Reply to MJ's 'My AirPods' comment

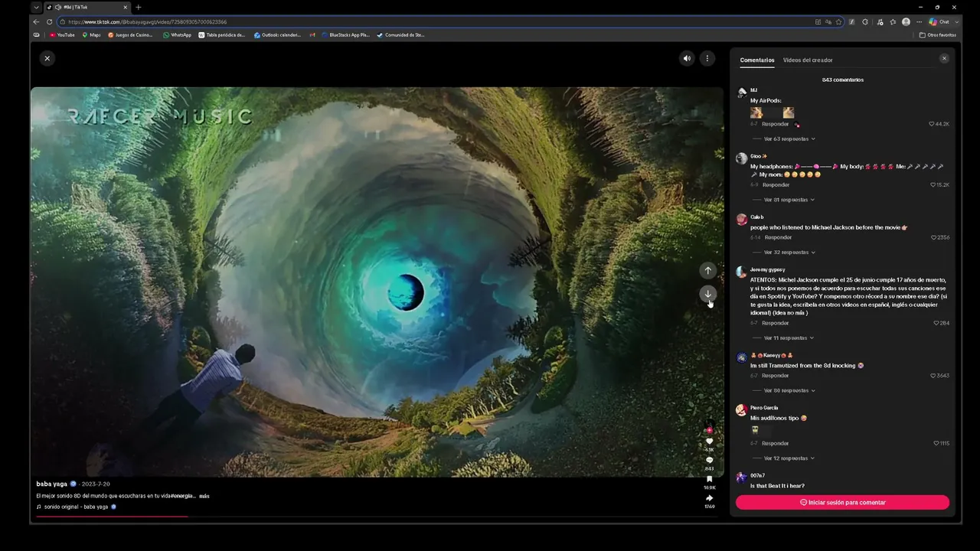coord(775,124)
